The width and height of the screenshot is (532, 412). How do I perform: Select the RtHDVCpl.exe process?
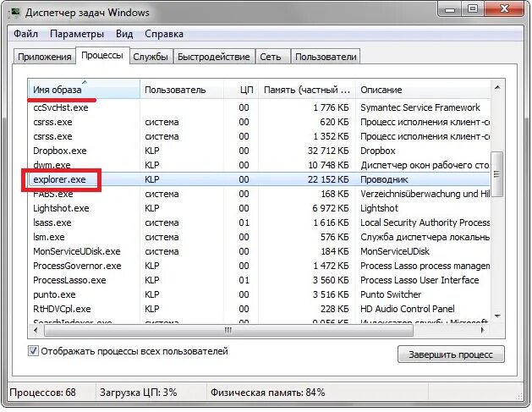(260, 309)
